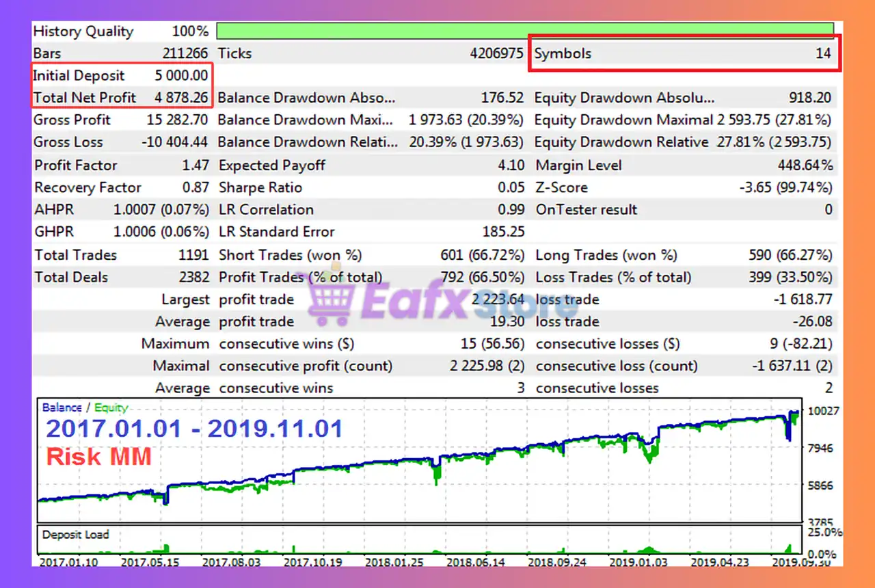
Task: Click the Deposit Load chart label
Action: pyautogui.click(x=75, y=535)
